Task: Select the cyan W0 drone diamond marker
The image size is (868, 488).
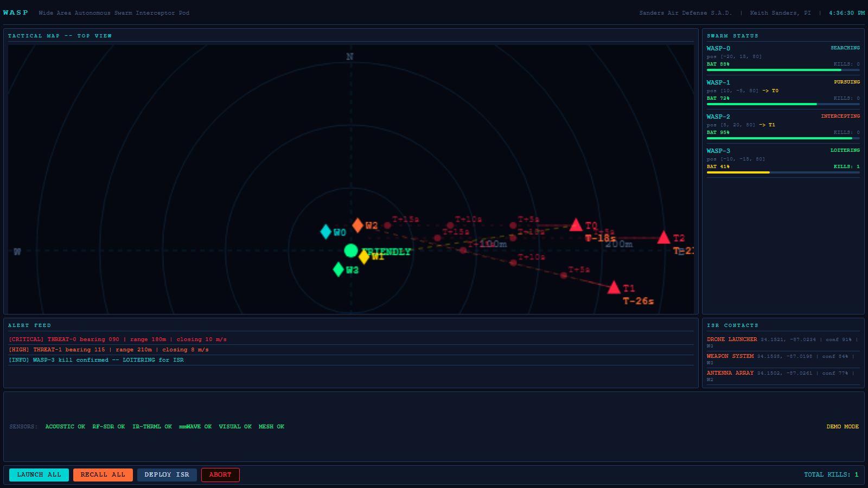Action: point(325,232)
